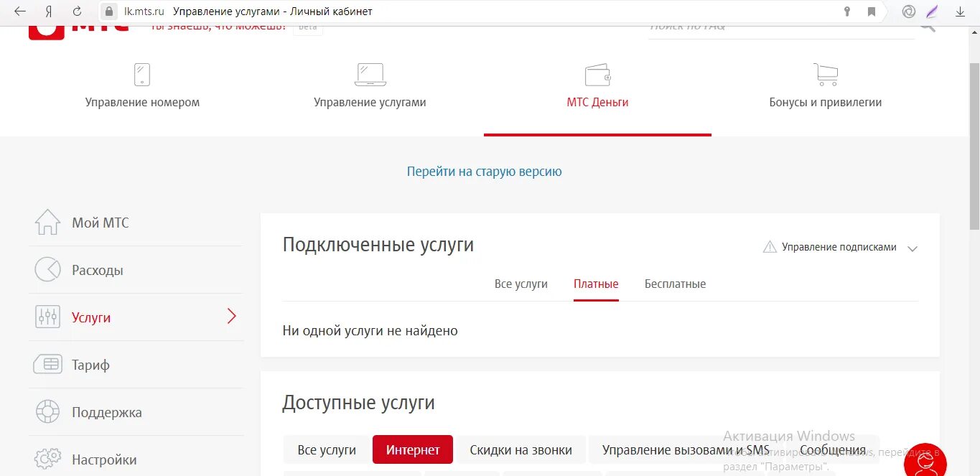This screenshot has height=476, width=980.
Task: Reload the page with refresh icon
Action: (78, 11)
